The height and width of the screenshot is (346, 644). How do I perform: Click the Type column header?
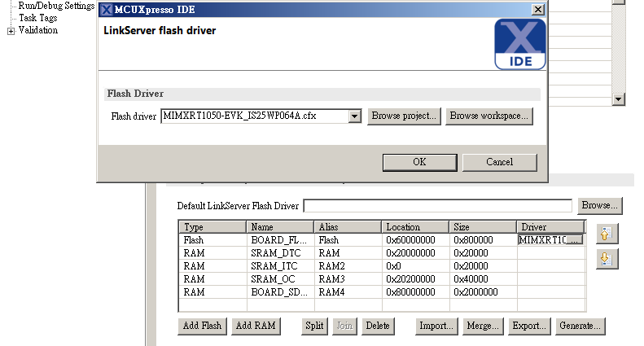(212, 227)
